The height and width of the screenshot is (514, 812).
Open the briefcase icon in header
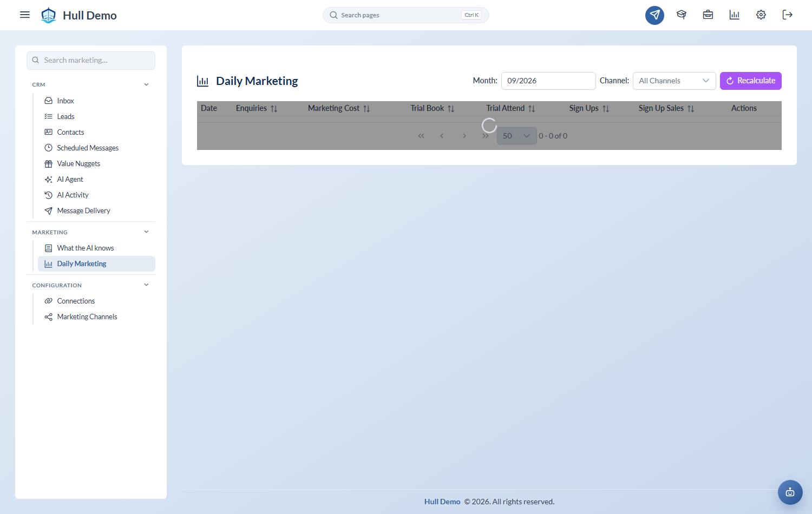708,15
